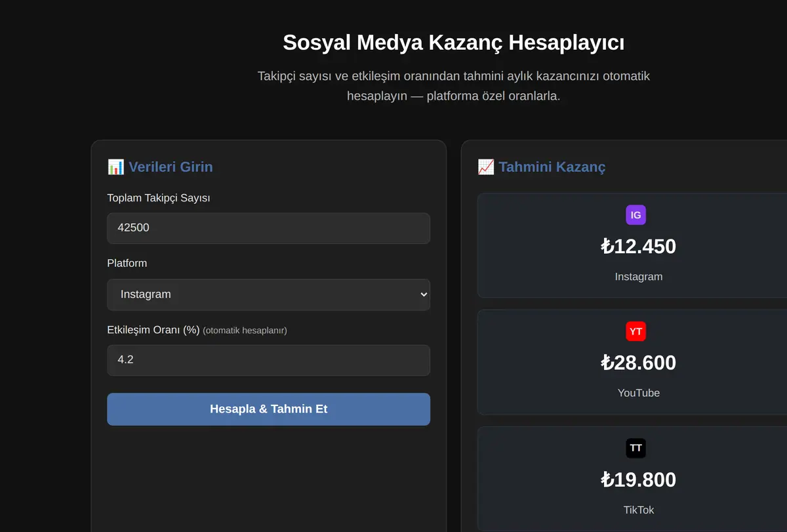787x532 pixels.
Task: Click the YouTube caption under ₺28.600
Action: click(x=639, y=393)
